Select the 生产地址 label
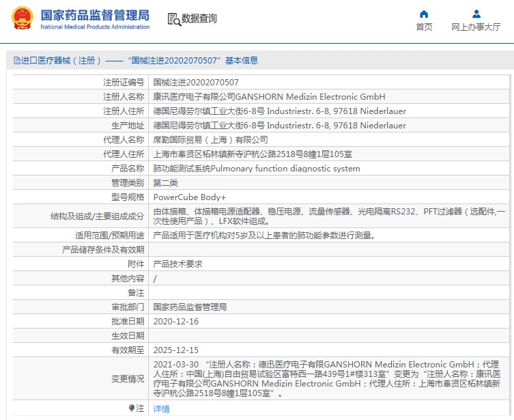 point(128,126)
